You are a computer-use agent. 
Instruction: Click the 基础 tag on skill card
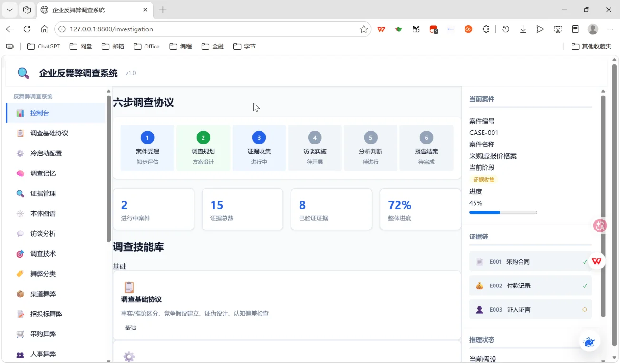pos(130,327)
